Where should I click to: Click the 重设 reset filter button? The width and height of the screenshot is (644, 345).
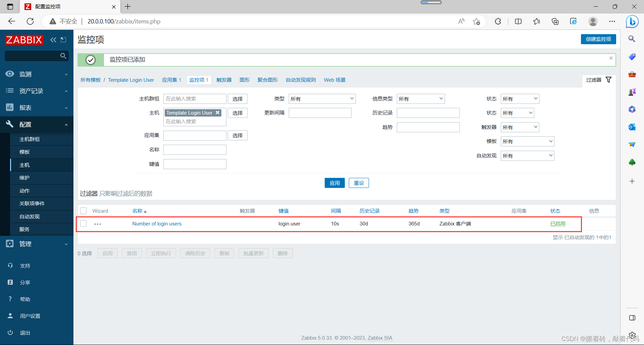point(359,183)
